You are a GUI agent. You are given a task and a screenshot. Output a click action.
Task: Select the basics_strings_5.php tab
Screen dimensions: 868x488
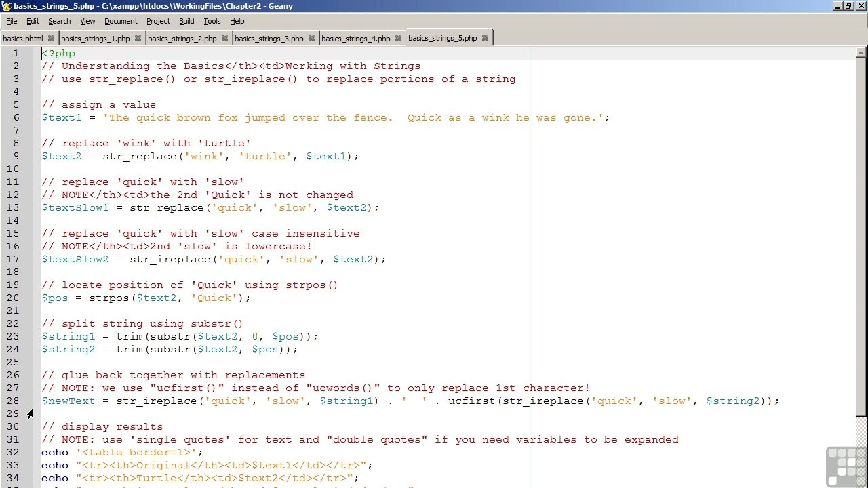tap(442, 38)
